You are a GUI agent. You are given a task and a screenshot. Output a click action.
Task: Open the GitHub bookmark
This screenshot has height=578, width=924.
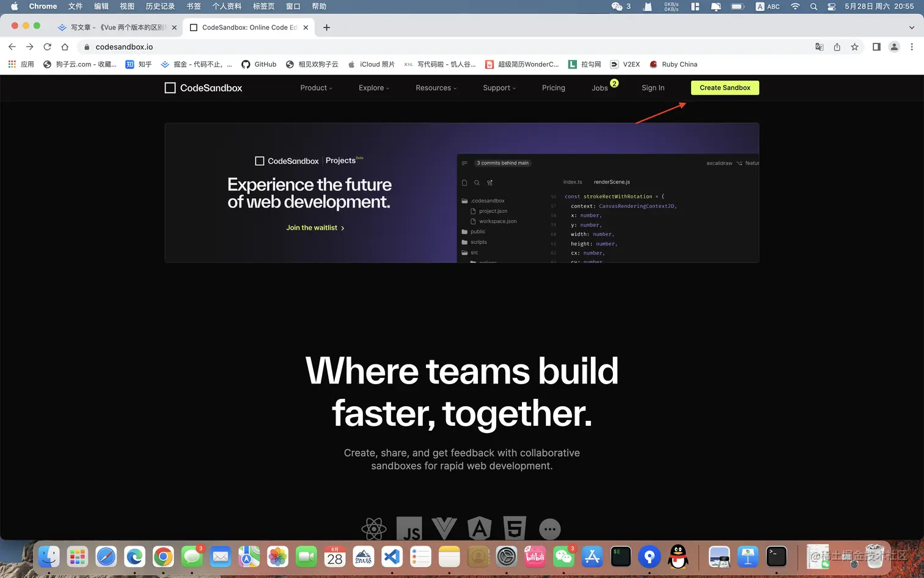pos(258,64)
